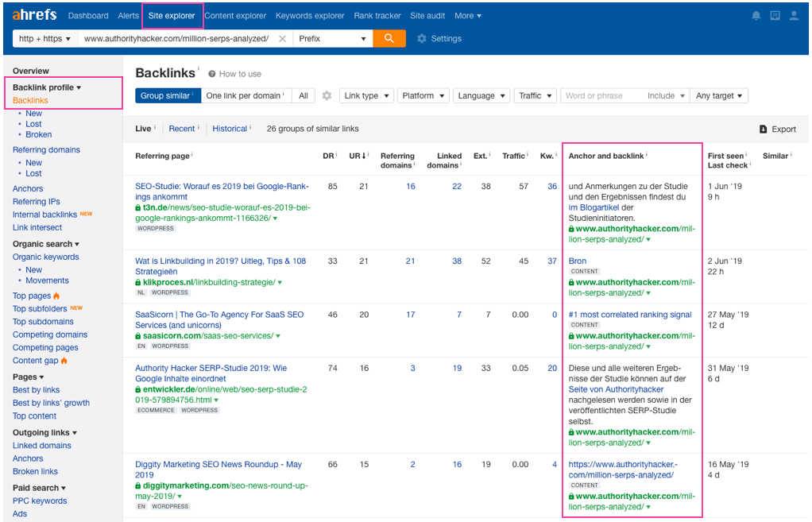Viewport: 812px width, 522px height.
Task: Open the Link type dropdown
Action: coord(366,95)
